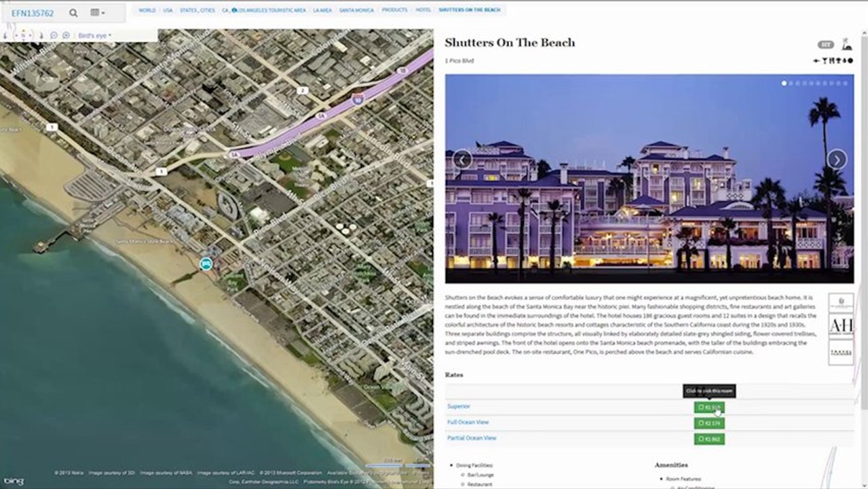Open the Bird's eye map view dropdown
This screenshot has height=489, width=868.
coord(95,35)
